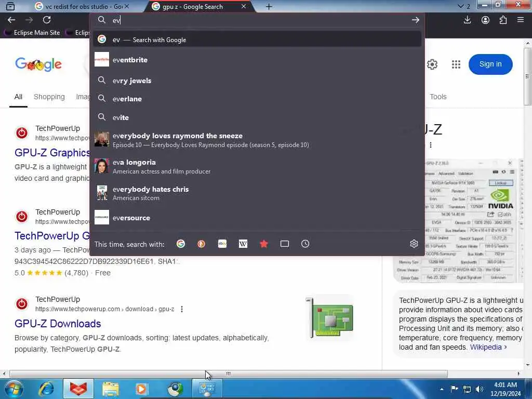Click the Google holiday logo
Image resolution: width=532 pixels, height=399 pixels.
(38, 64)
